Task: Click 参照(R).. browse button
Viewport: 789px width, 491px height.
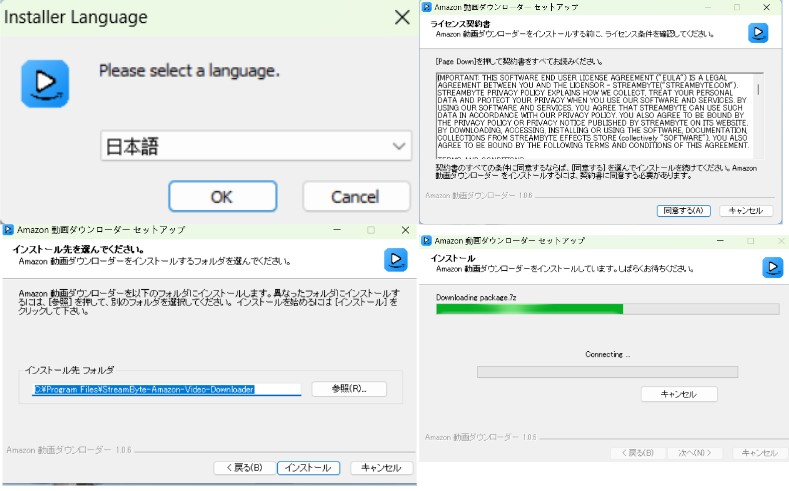Action: pyautogui.click(x=349, y=389)
